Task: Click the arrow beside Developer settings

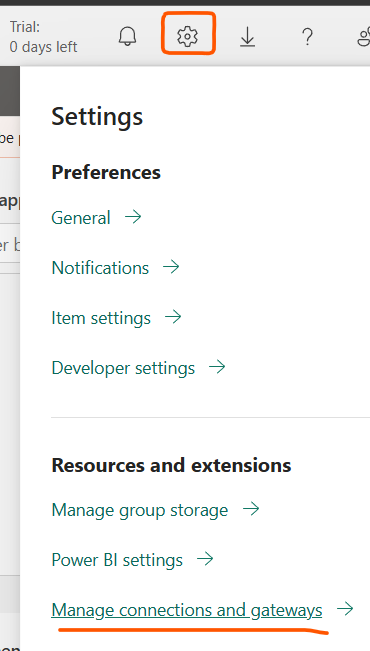Action: pos(217,367)
